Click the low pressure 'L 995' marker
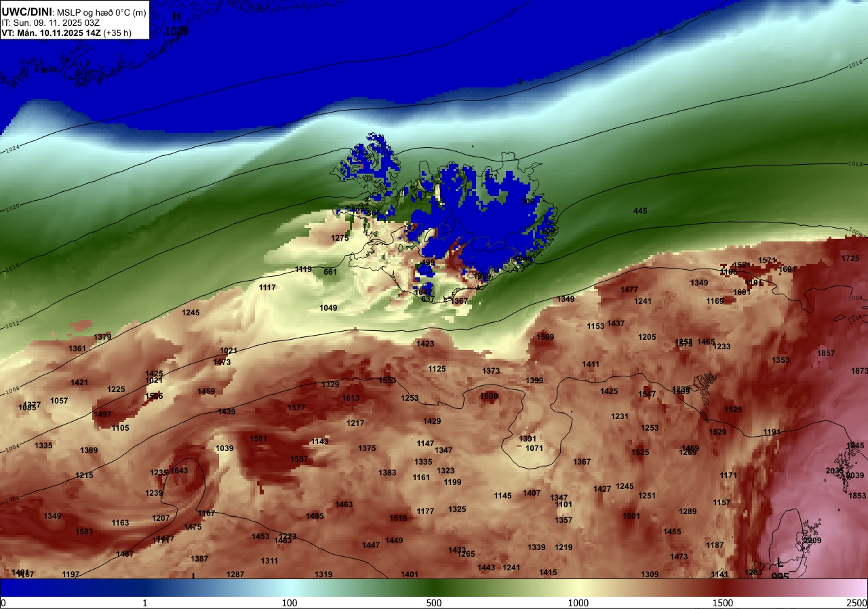 coord(780,570)
